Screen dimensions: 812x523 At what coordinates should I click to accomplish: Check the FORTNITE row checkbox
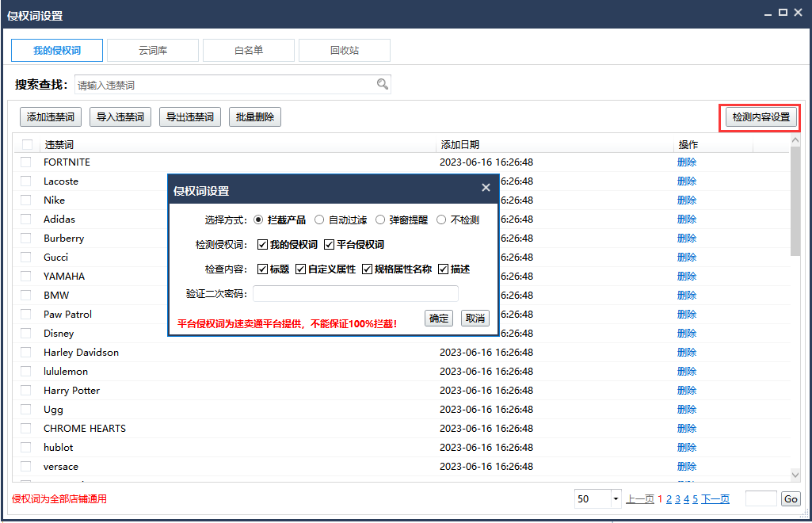[x=25, y=162]
